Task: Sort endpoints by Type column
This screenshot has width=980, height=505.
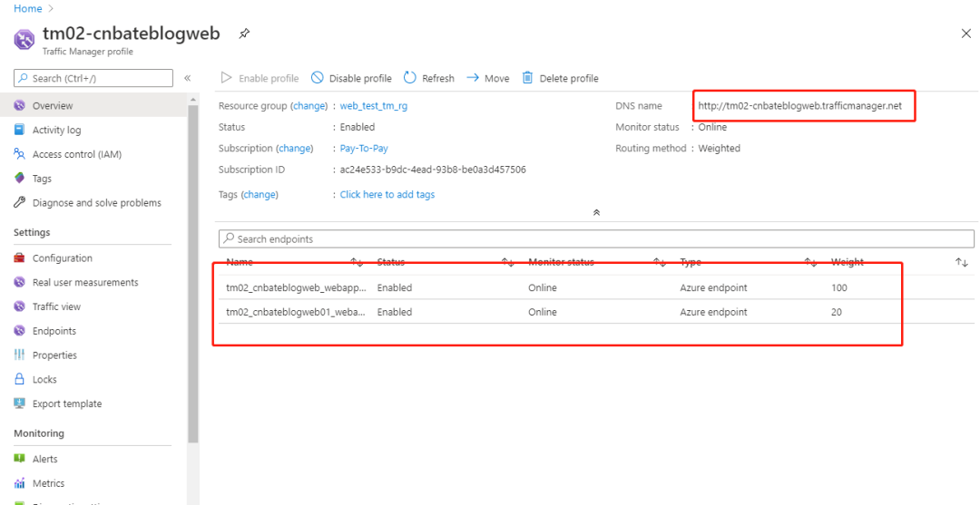Action: [x=810, y=263]
